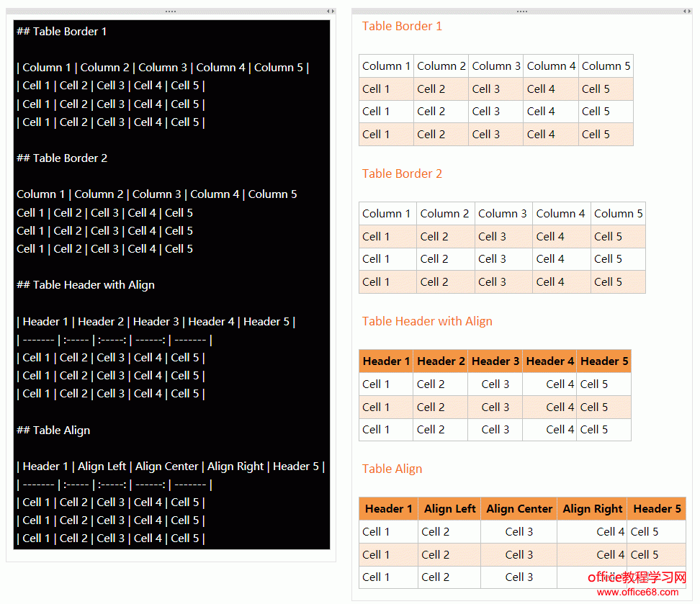
Task: Click '## Table Header with Align' in the editor
Action: point(86,285)
